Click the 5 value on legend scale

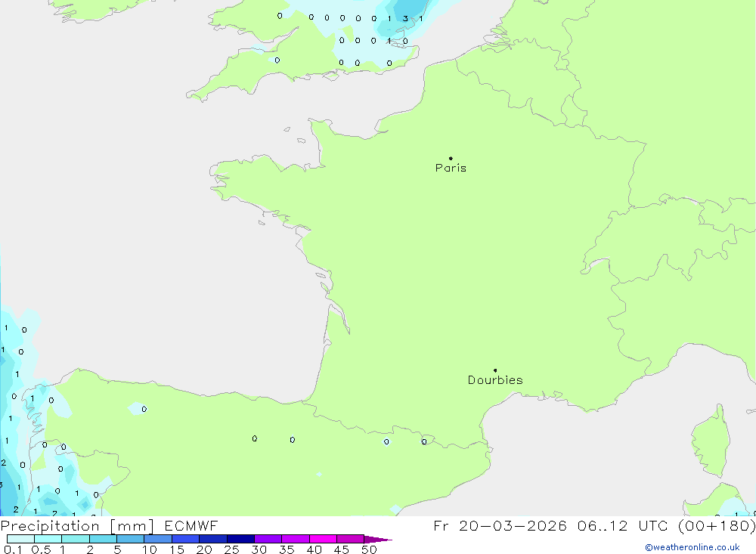click(117, 549)
